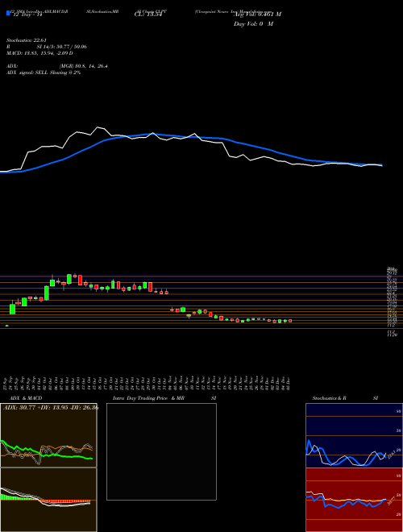The height and width of the screenshot is (532, 403).
Task: Click the 'CL: 13.54' closing price text
Action: pyautogui.click(x=147, y=15)
